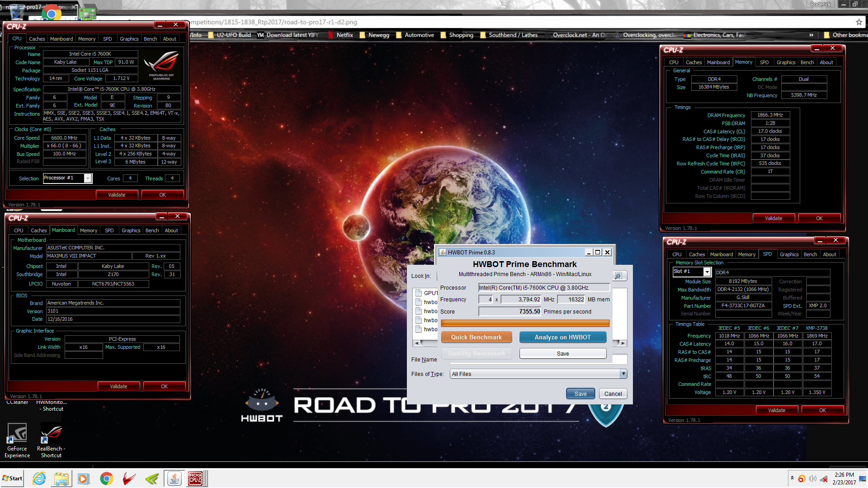Open the RealBench desktop shortcut
This screenshot has height=488, width=868.
[51, 441]
